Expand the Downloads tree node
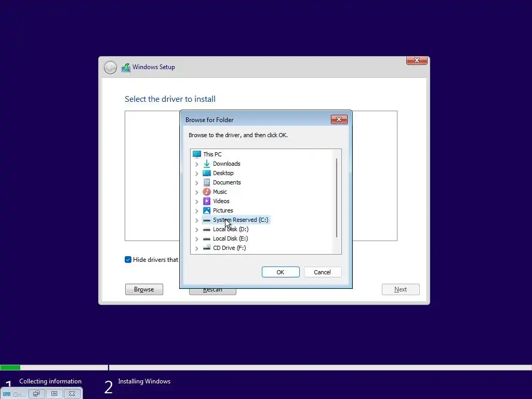This screenshot has height=399, width=532. click(196, 164)
